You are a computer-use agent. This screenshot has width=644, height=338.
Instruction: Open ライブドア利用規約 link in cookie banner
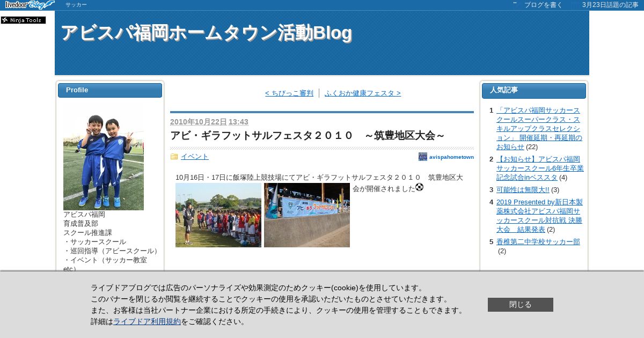point(147,322)
